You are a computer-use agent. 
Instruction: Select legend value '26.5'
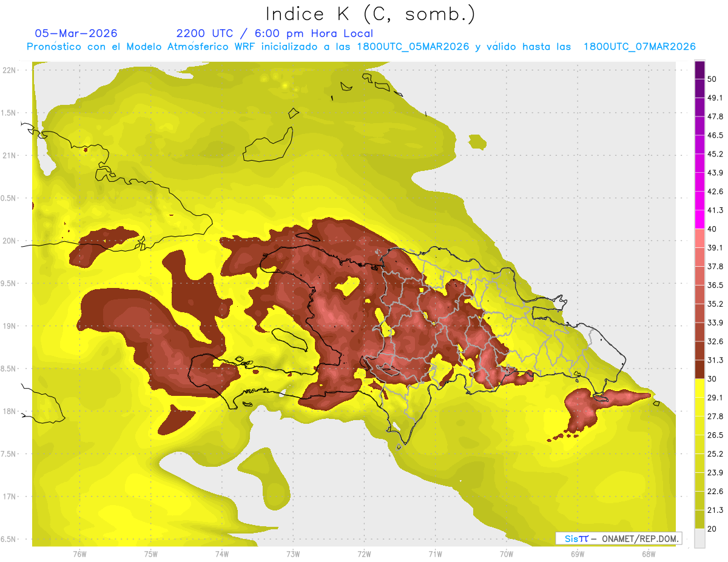(715, 435)
